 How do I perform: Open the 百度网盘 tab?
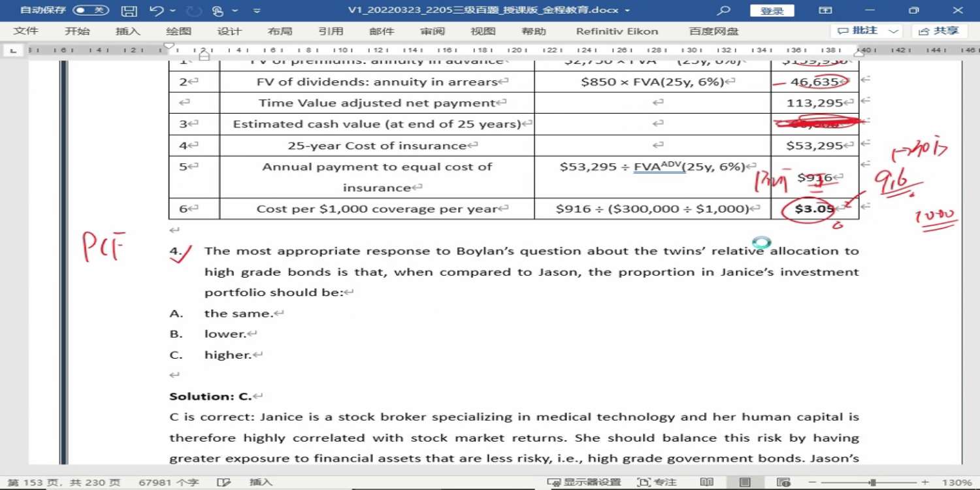pos(713,31)
